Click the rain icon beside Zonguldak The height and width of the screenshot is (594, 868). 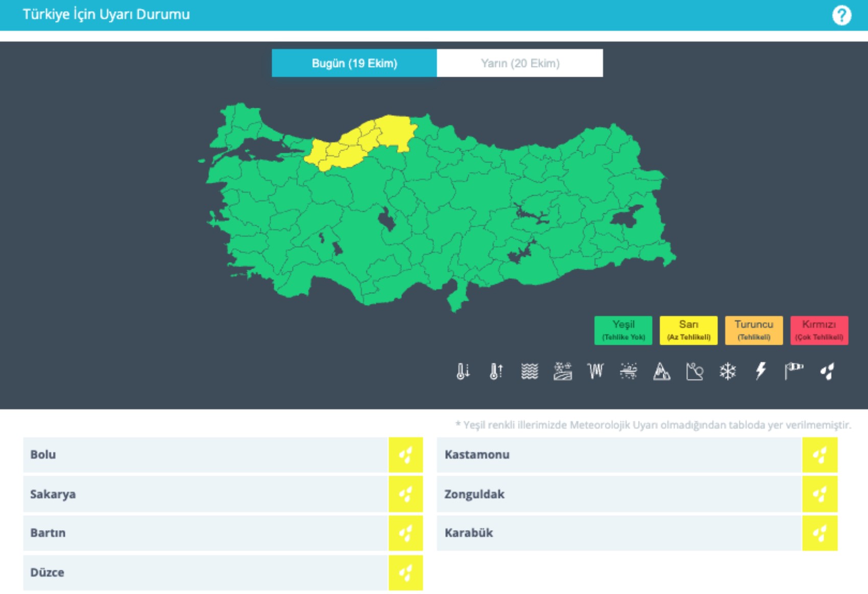click(819, 494)
